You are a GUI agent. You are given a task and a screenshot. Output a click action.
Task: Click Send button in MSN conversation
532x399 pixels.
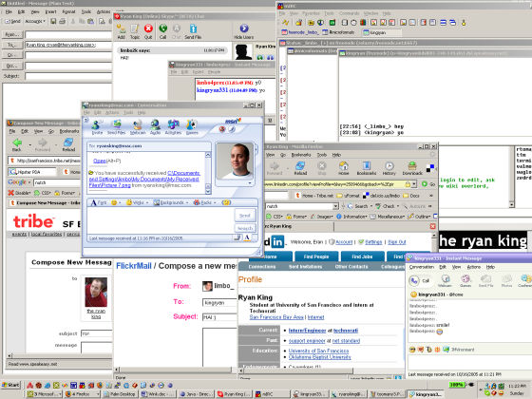tap(245, 216)
